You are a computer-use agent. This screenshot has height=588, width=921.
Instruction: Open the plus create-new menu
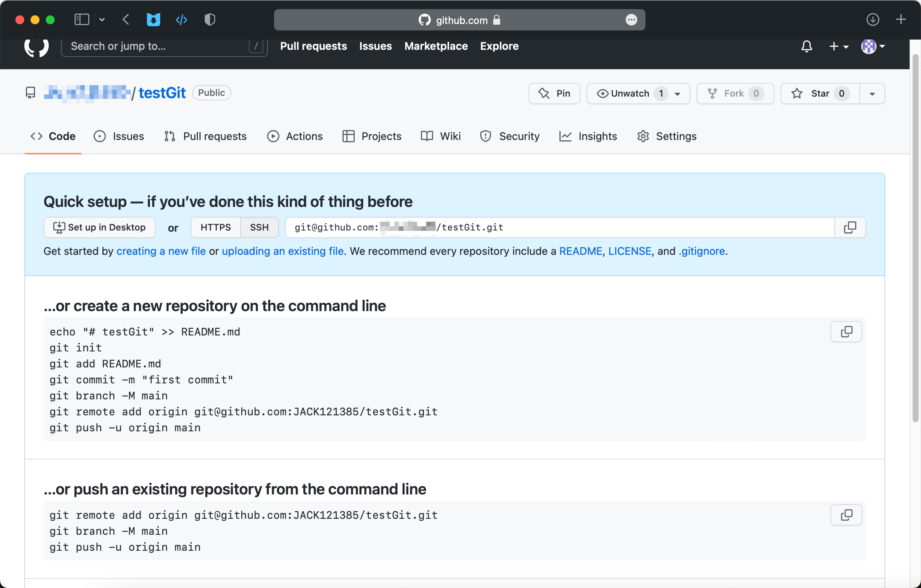click(x=838, y=46)
